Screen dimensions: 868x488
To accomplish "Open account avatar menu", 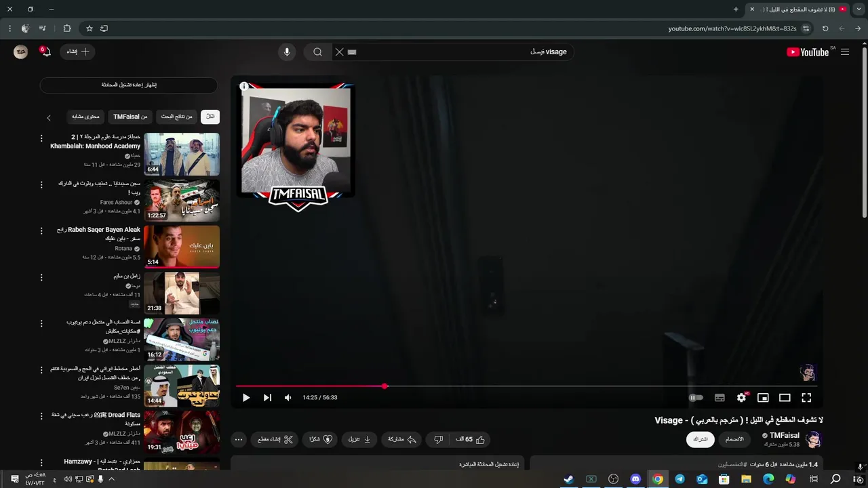I will (x=21, y=52).
